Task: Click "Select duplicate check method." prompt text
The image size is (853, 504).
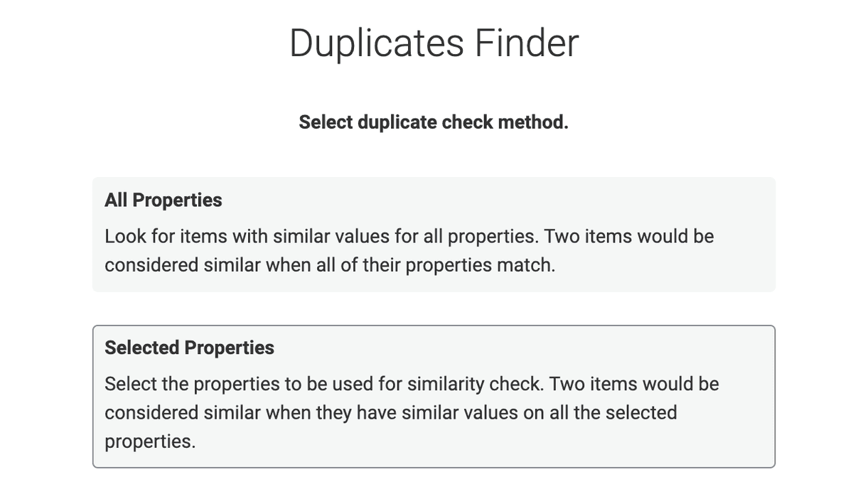Action: (434, 122)
